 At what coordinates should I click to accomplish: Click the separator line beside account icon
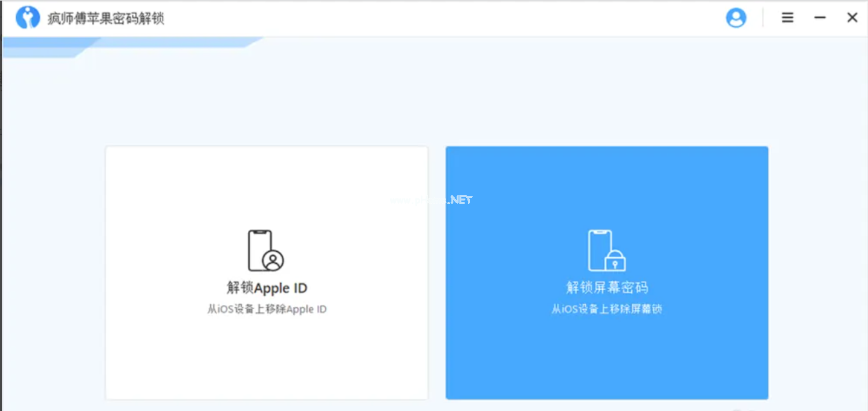point(763,18)
